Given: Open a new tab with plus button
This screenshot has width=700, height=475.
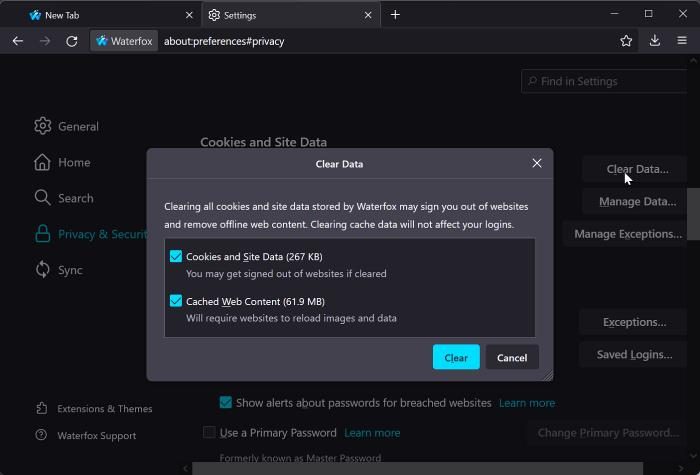Looking at the screenshot, I should tap(395, 15).
